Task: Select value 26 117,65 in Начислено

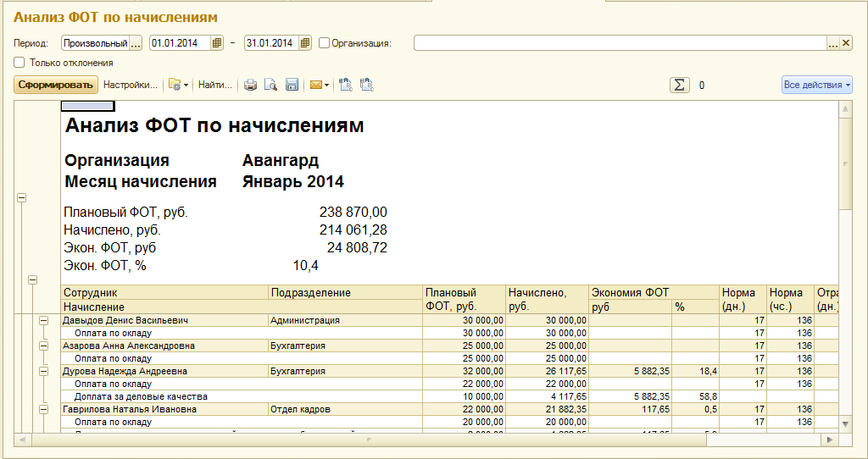Action: coord(548,371)
